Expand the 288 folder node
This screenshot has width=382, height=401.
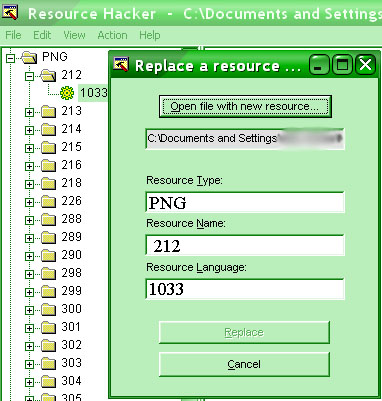29,220
